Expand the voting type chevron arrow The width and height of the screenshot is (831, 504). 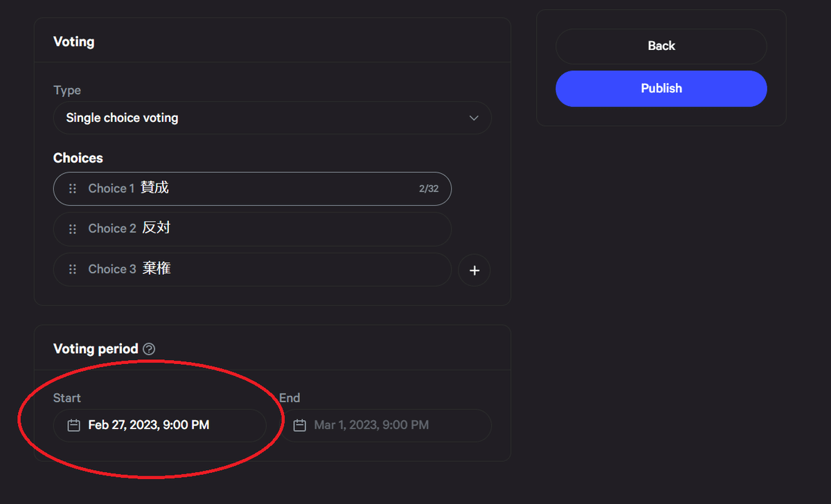tap(474, 118)
